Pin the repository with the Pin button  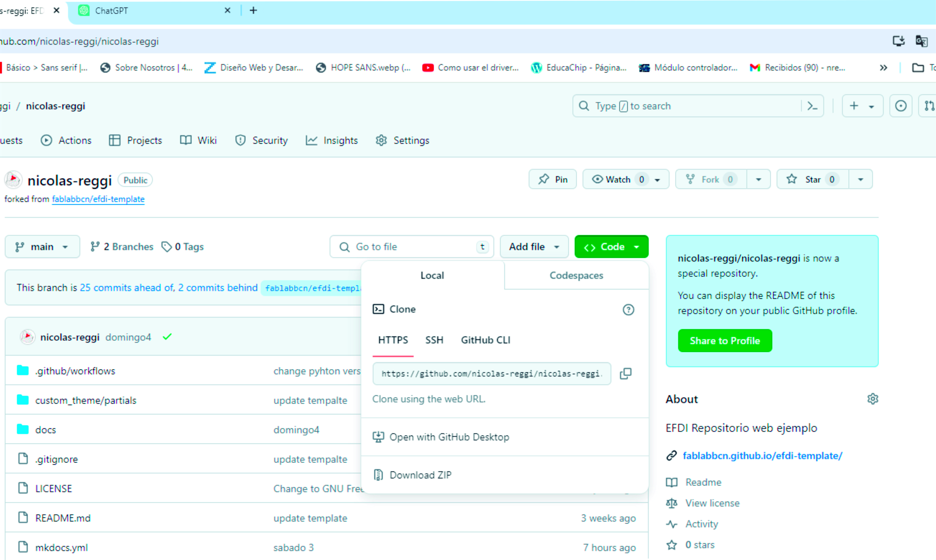click(553, 180)
